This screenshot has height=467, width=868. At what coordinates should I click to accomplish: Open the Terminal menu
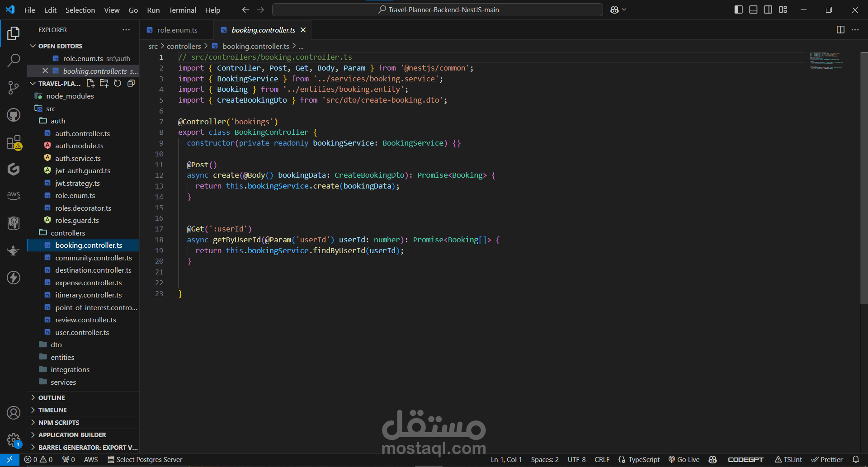pos(182,10)
